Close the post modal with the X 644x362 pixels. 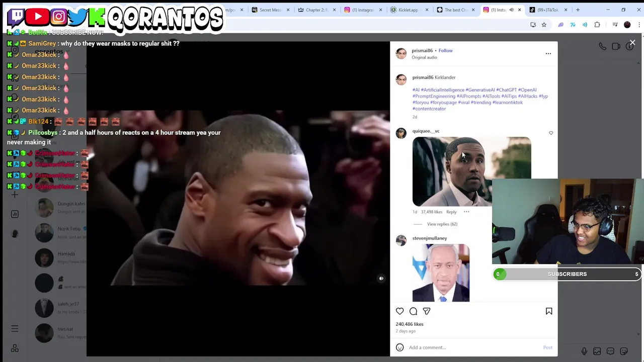tap(632, 43)
